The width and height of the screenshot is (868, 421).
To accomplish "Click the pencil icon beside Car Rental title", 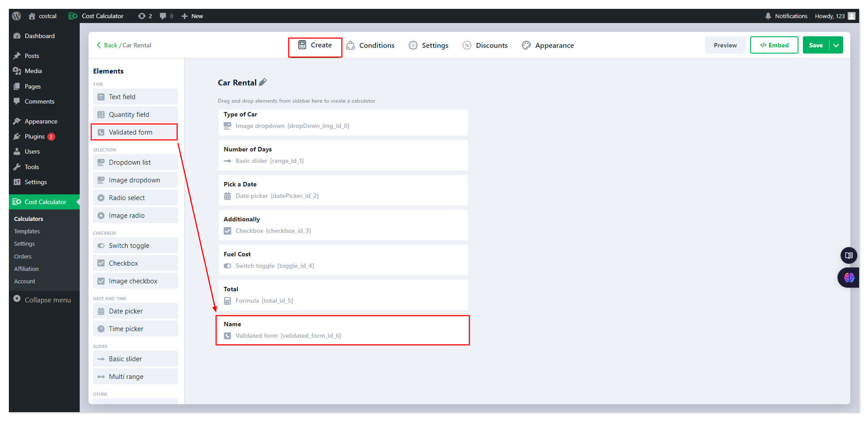I will tap(263, 82).
